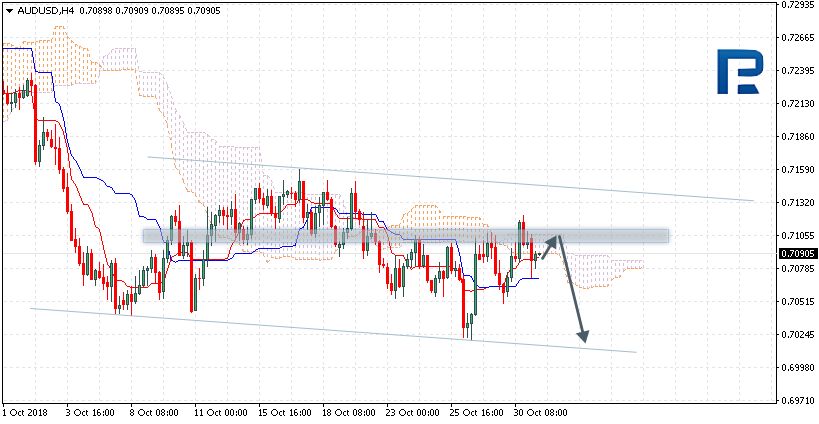The width and height of the screenshot is (819, 424).
Task: Click the highlighted current price tag on axis
Action: (797, 254)
